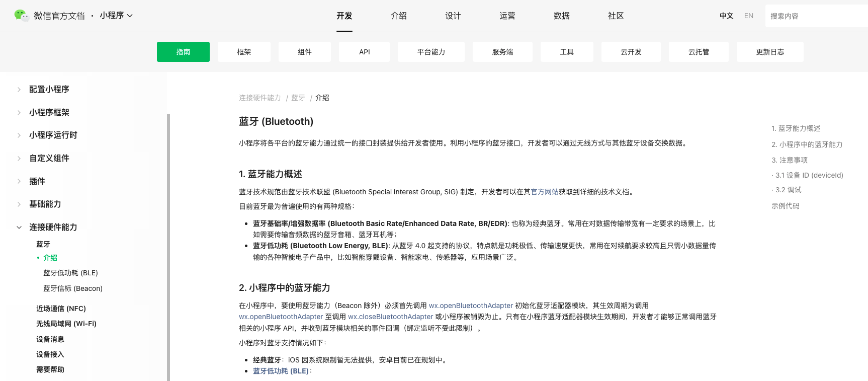Click the sidebar vertical scrollbar
Viewport: 868px width, 381px height.
(x=168, y=247)
